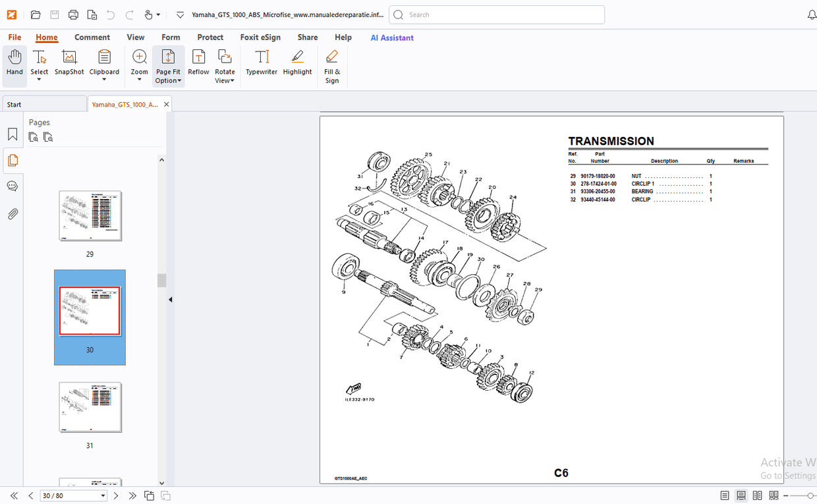Open the Bookmarks sidebar panel
The image size is (817, 504).
coord(12,134)
